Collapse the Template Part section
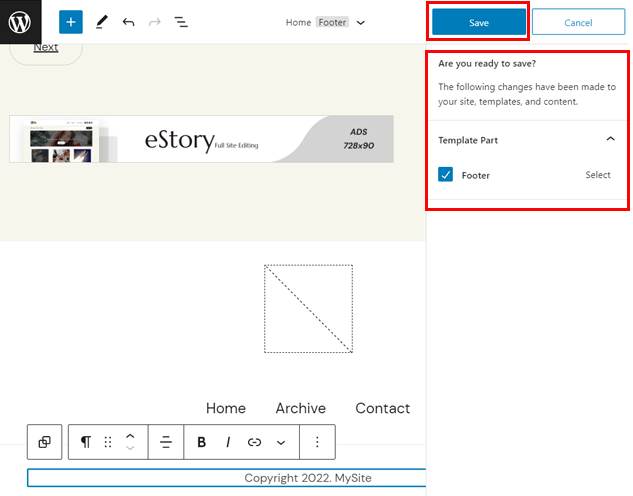Screen dimensions: 633x496 (x=610, y=139)
